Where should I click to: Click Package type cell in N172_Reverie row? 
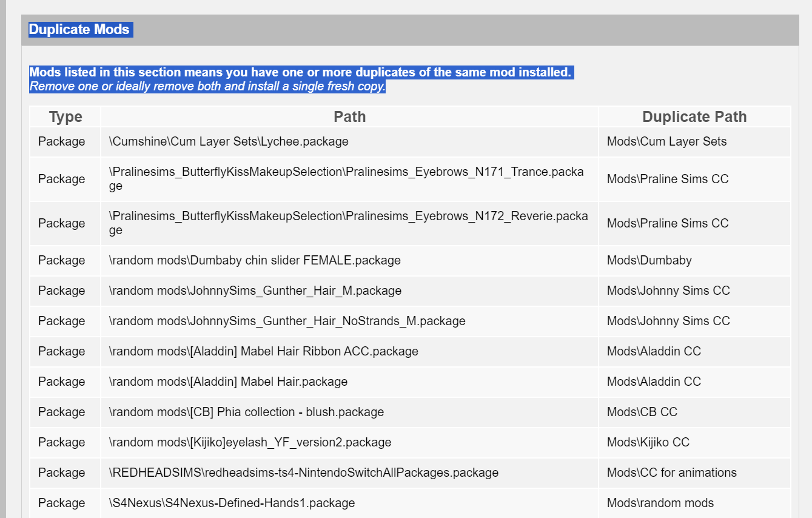(x=65, y=223)
